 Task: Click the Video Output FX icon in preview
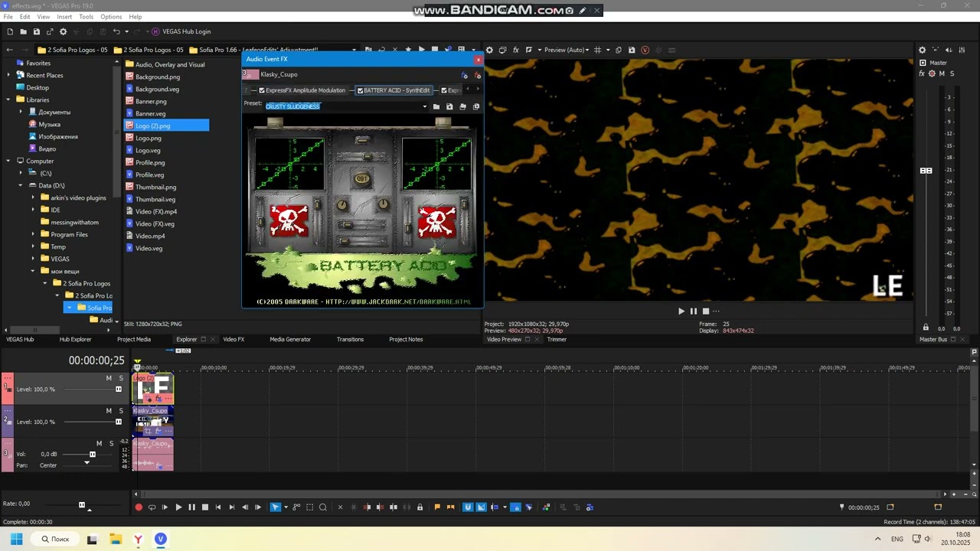click(516, 50)
